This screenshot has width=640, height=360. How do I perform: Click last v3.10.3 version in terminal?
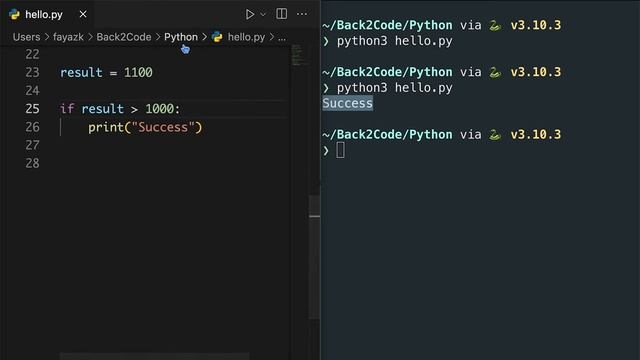coord(536,135)
